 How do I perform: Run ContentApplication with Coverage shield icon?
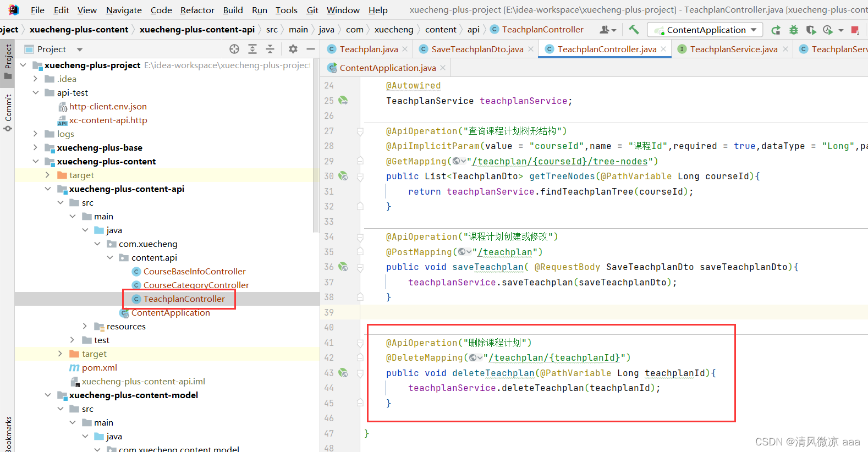[811, 30]
